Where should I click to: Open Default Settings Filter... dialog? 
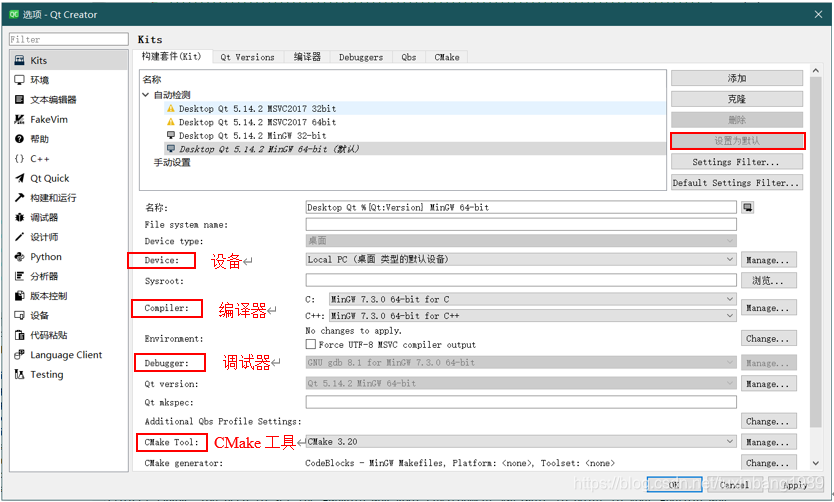tap(737, 182)
